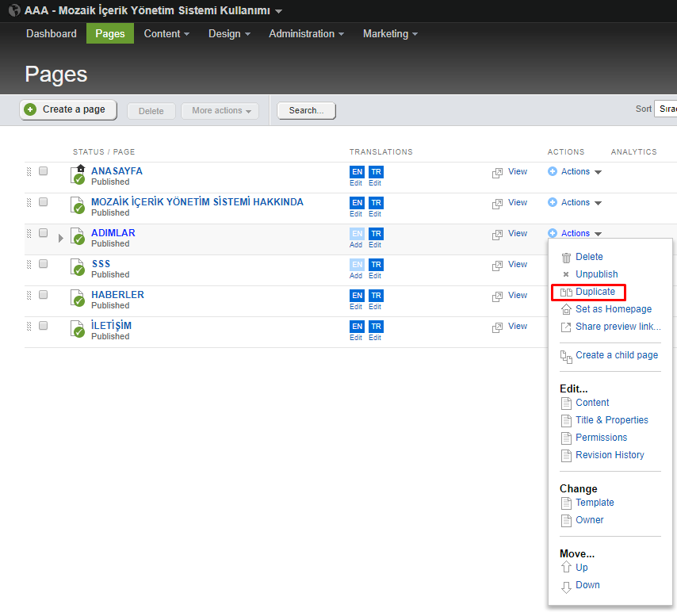Click the X icon beside Unpublish
This screenshot has height=616, width=677.
(565, 274)
